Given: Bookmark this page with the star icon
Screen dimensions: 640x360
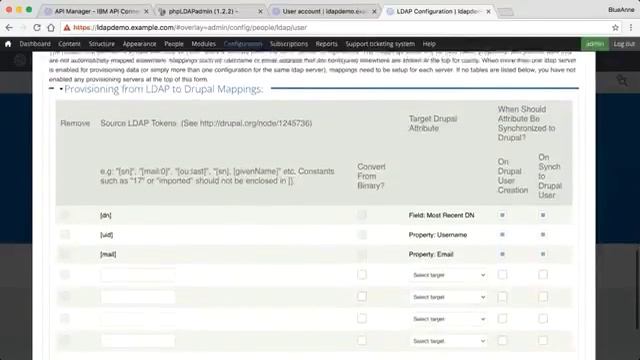Looking at the screenshot, I should [615, 27].
